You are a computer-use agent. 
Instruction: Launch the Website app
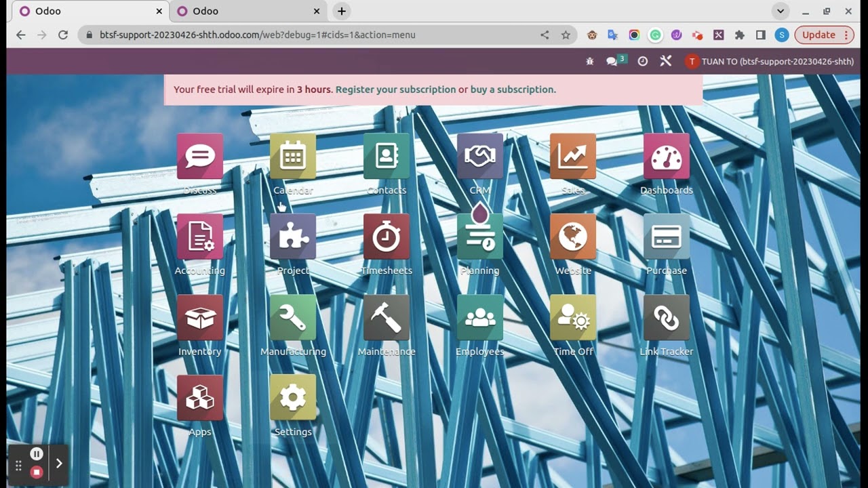[573, 237]
